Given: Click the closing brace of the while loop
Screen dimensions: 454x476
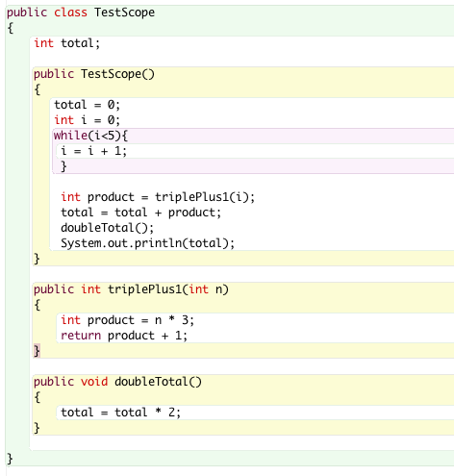Looking at the screenshot, I should pos(63,166).
